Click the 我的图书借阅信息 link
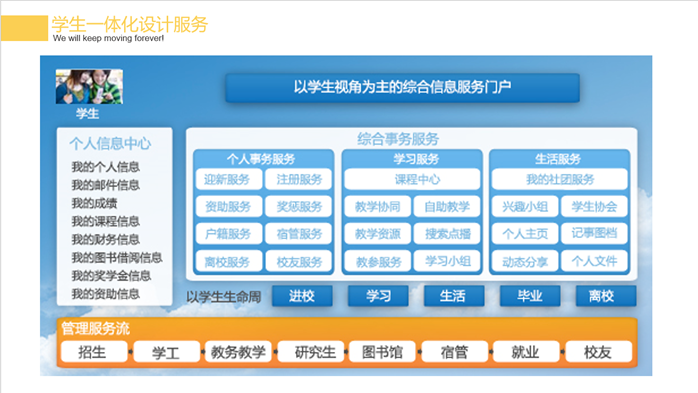The height and width of the screenshot is (393, 698). click(117, 258)
